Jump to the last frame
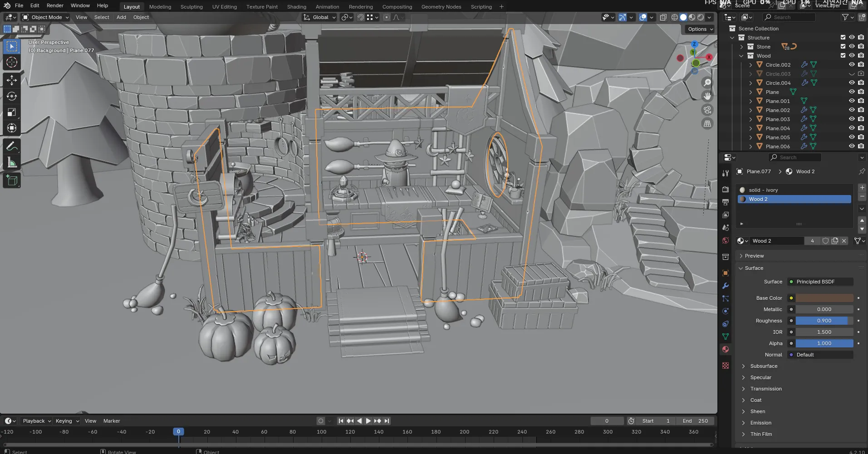Screen dimensions: 868x454 coord(387,421)
